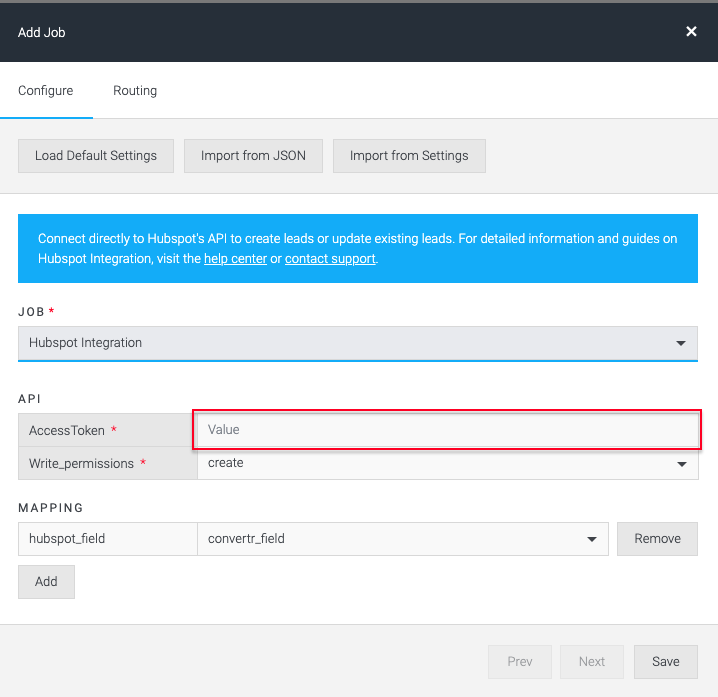718x697 pixels.
Task: Close the Add Job dialog
Action: pos(691,32)
